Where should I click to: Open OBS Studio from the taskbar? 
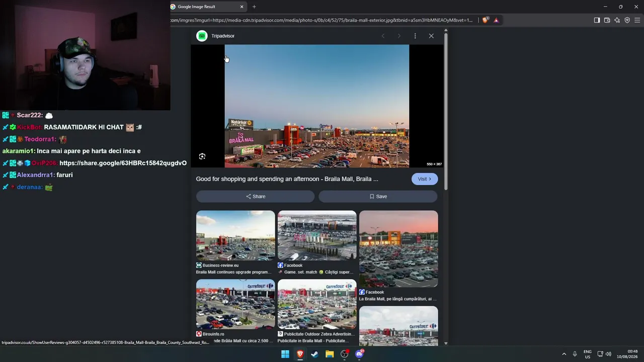click(x=345, y=354)
